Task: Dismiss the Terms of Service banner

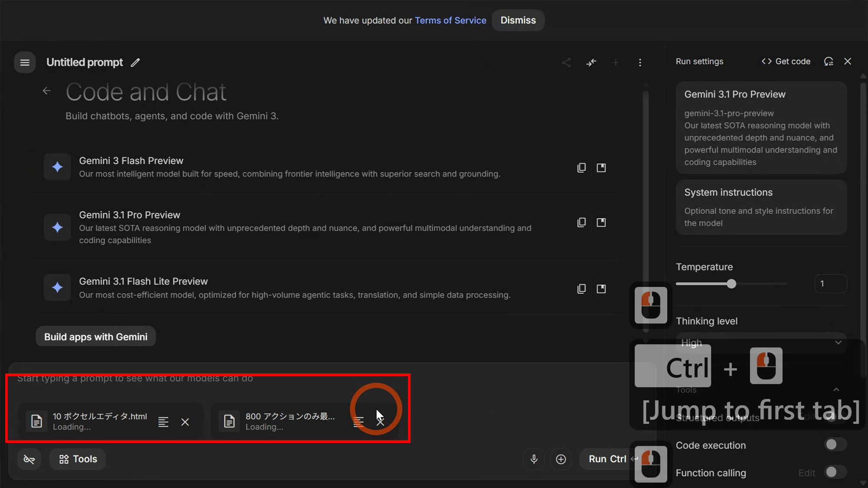Action: (x=518, y=20)
